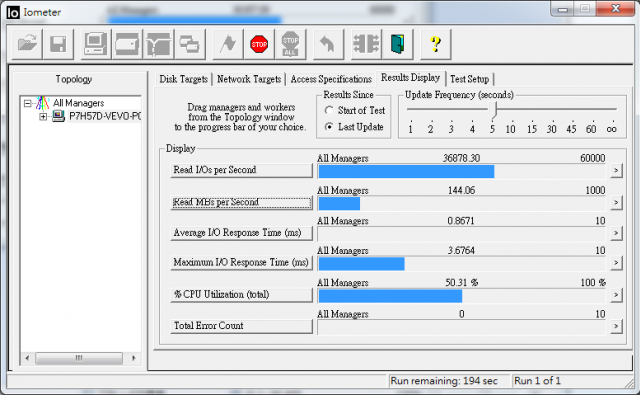Click the Read I/Os per Second button
Screen dimensions: 640x395
pos(241,170)
